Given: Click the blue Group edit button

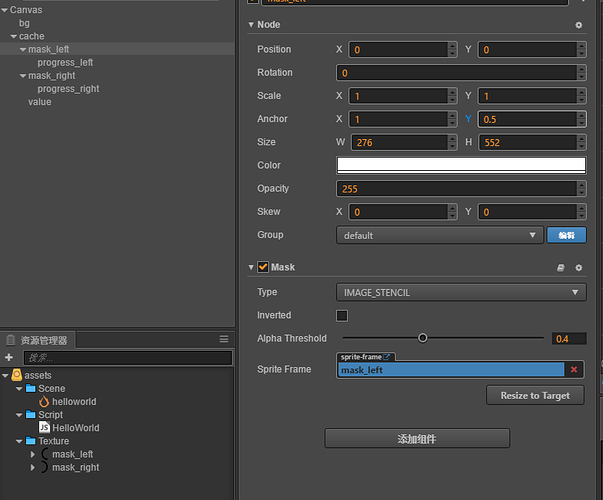Looking at the screenshot, I should [566, 235].
